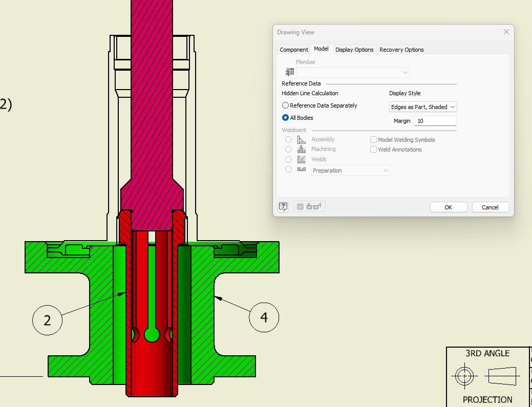
Task: Select balloon number 4
Action: (x=264, y=317)
